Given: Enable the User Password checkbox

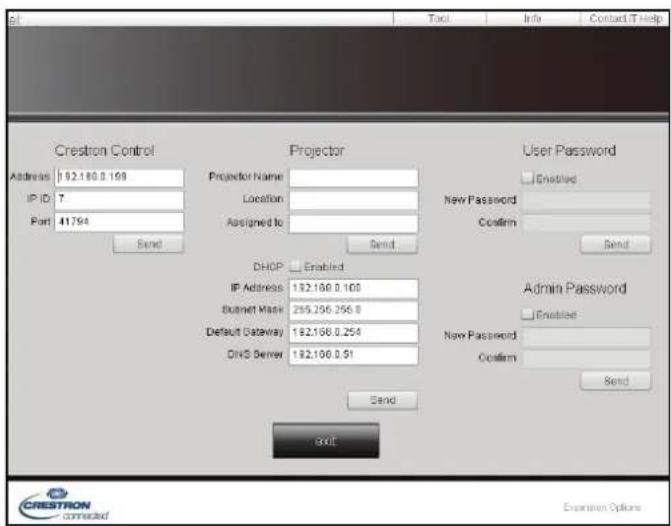Looking at the screenshot, I should tap(527, 178).
